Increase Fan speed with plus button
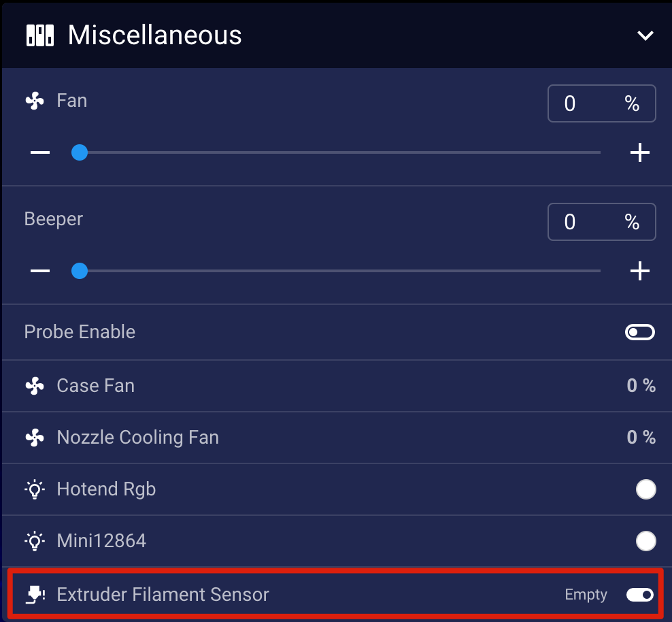This screenshot has height=622, width=672. point(639,152)
